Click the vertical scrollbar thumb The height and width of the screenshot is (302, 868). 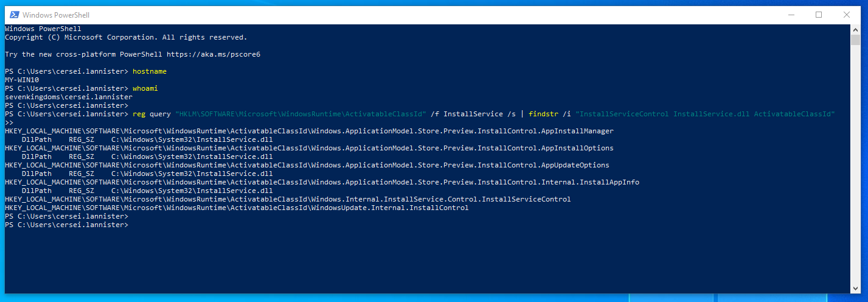855,40
